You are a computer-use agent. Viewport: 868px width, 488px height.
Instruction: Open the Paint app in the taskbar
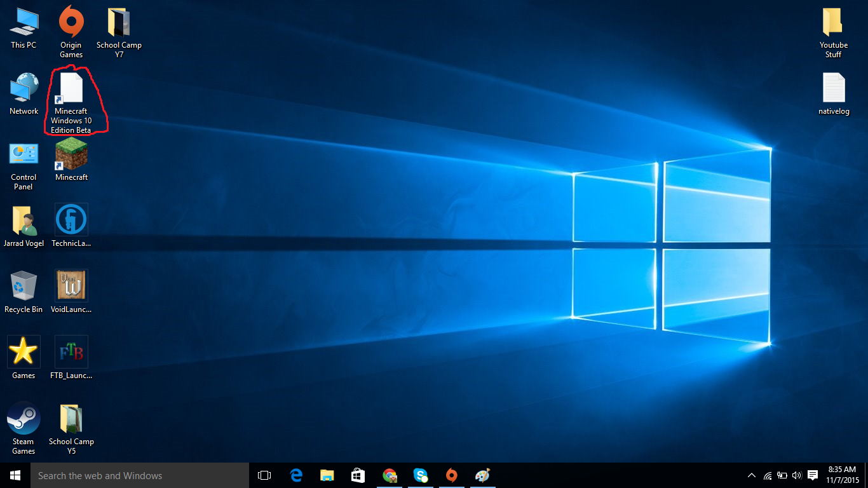pos(483,475)
